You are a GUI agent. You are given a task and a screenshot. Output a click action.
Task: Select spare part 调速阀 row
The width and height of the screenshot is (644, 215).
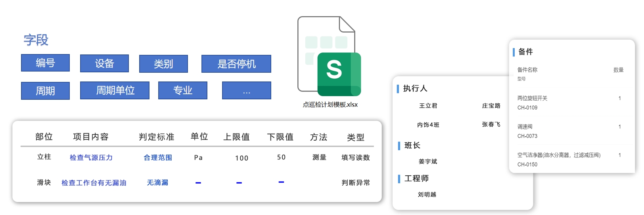(525, 127)
